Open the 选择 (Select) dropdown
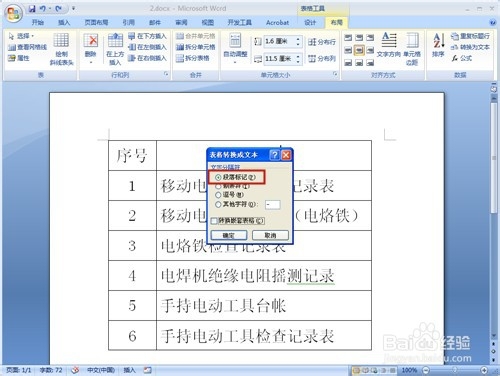The height and width of the screenshot is (376, 500). (21, 36)
